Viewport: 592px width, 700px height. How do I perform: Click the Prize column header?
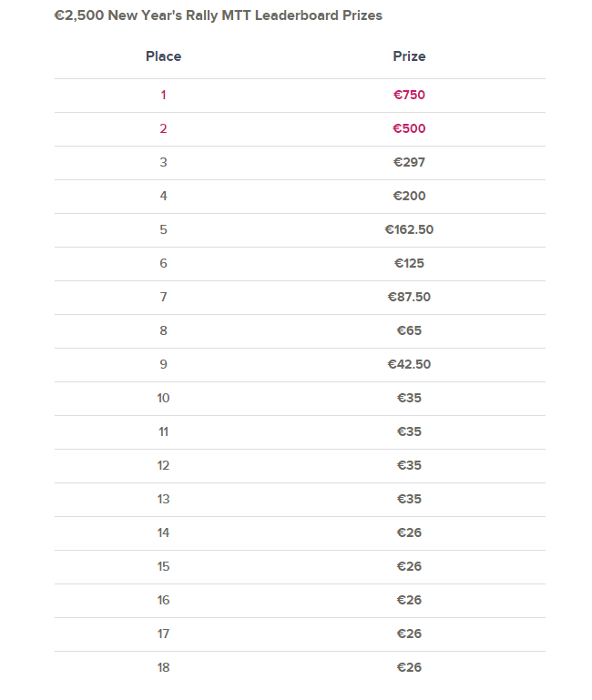[x=409, y=56]
